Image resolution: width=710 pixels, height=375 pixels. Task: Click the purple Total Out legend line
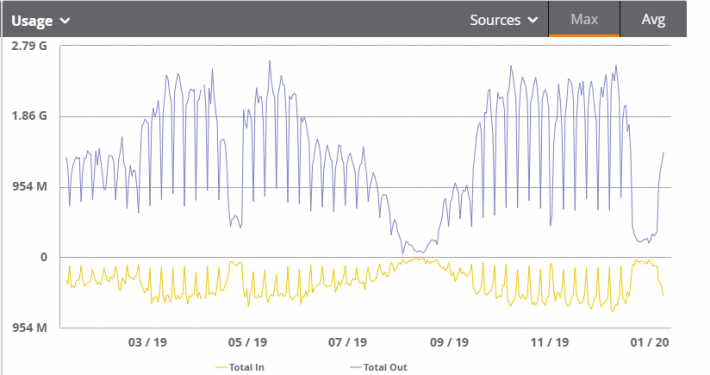tap(355, 367)
